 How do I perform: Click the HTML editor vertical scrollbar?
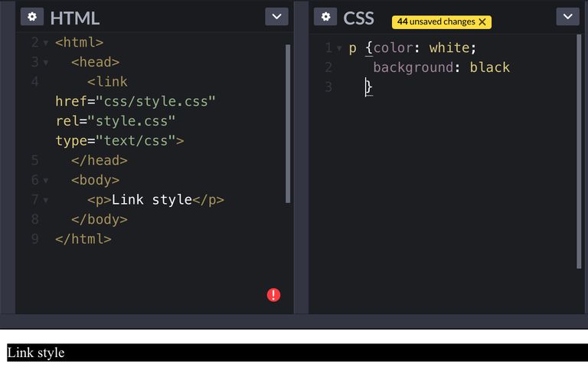point(288,123)
